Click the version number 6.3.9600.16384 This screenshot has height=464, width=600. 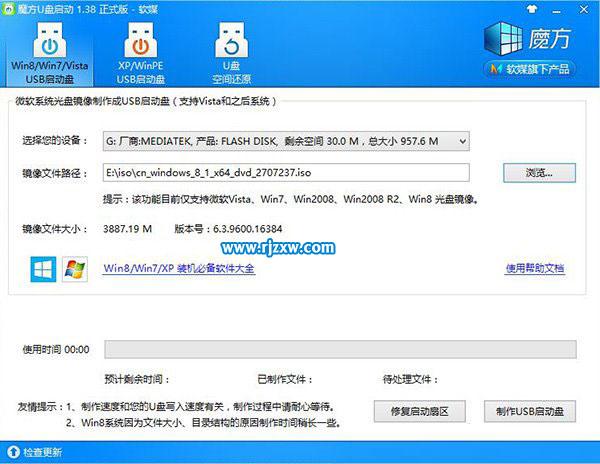click(248, 229)
